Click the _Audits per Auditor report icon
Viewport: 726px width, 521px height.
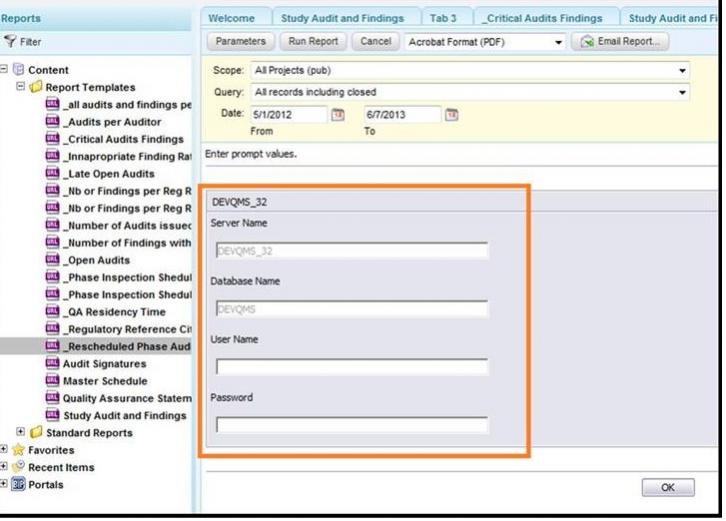pyautogui.click(x=52, y=121)
